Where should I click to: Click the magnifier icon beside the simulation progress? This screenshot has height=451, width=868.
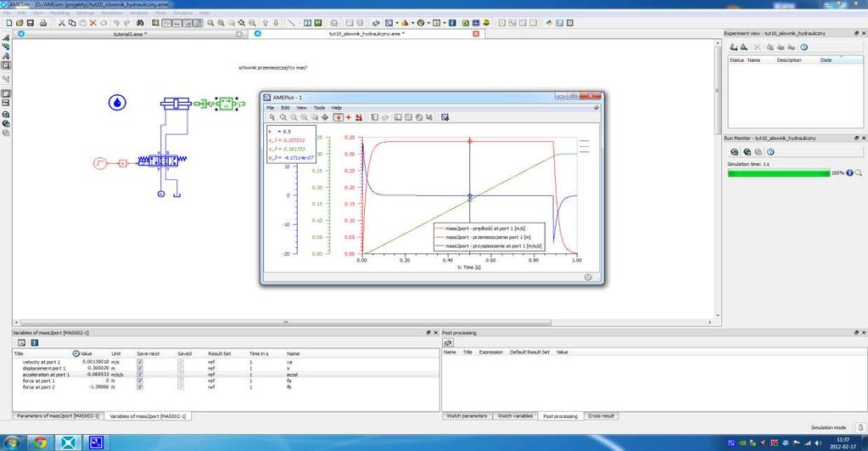(x=859, y=173)
